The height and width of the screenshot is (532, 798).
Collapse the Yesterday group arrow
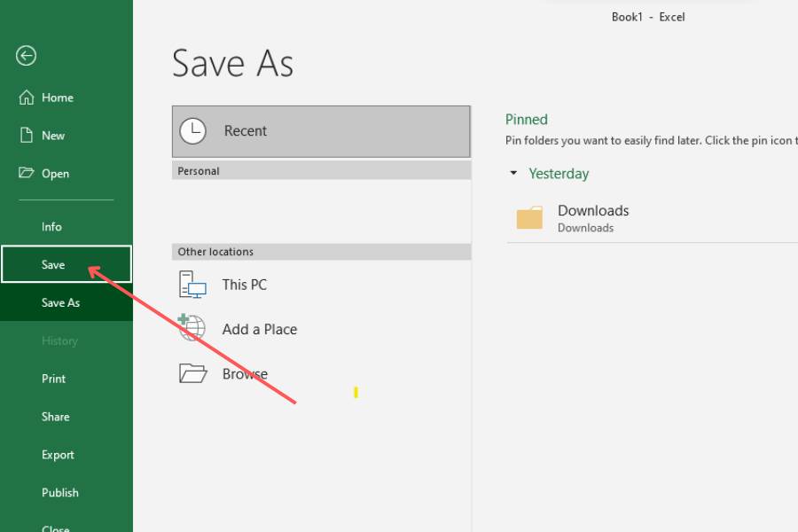point(513,173)
